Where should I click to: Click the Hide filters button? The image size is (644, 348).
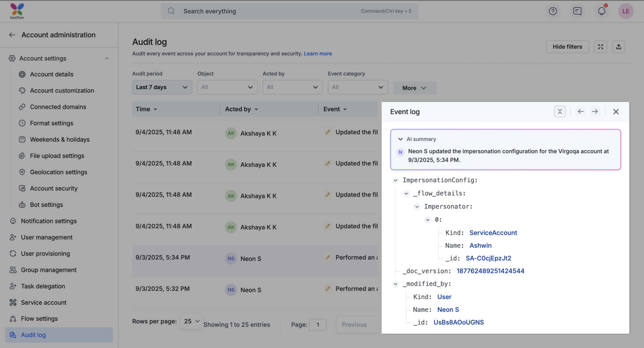pyautogui.click(x=567, y=47)
